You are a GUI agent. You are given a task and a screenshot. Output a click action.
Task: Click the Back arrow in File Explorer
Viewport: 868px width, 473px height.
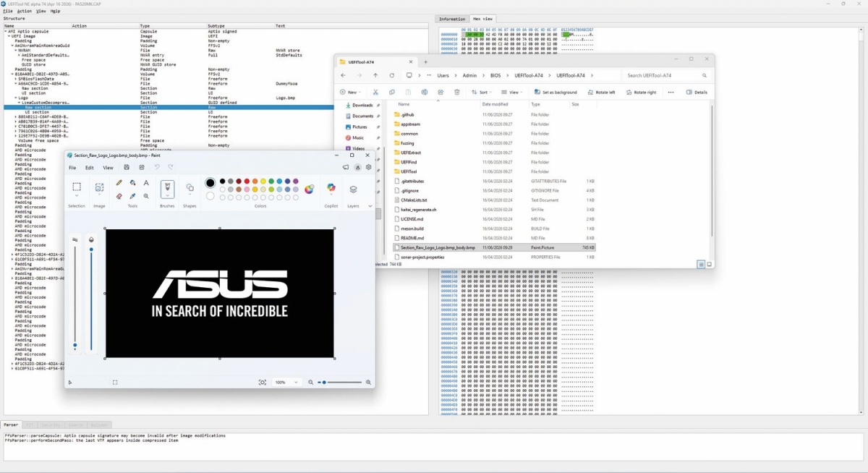pos(343,75)
